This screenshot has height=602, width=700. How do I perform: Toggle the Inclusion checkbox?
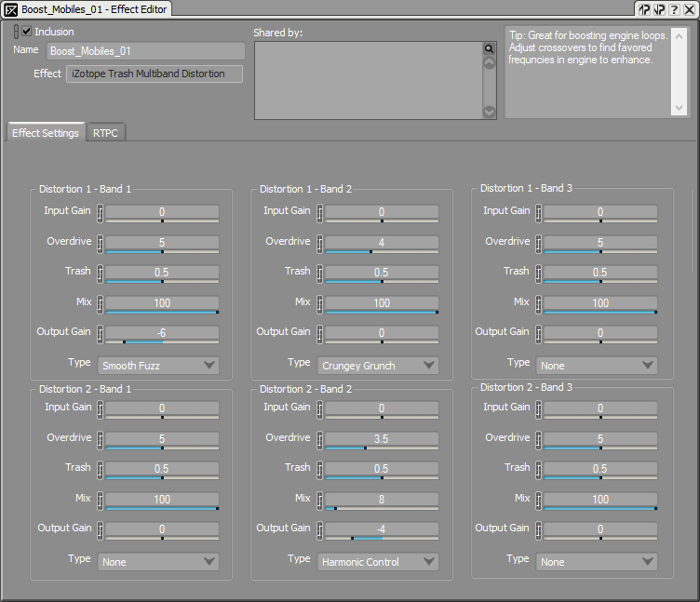coord(27,32)
